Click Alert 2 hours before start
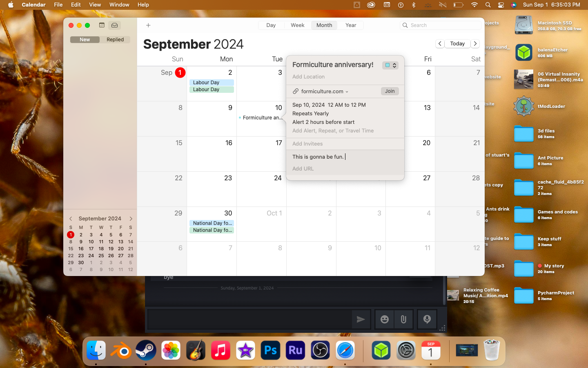Viewport: 588px width, 368px height. point(323,122)
